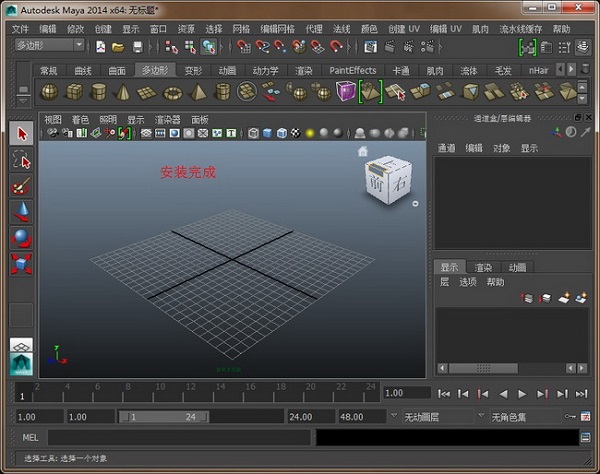Select the arrow Select tool in toolbox
This screenshot has width=600, height=474.
[x=22, y=134]
